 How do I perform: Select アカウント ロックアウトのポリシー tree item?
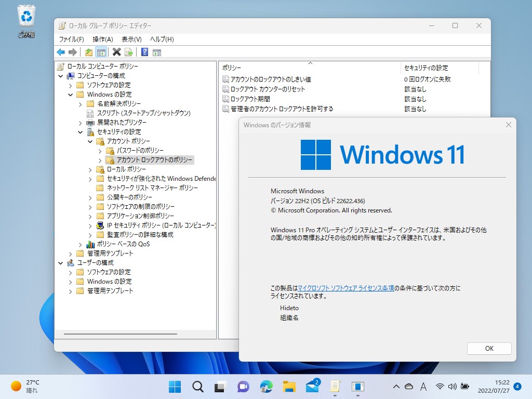[154, 160]
